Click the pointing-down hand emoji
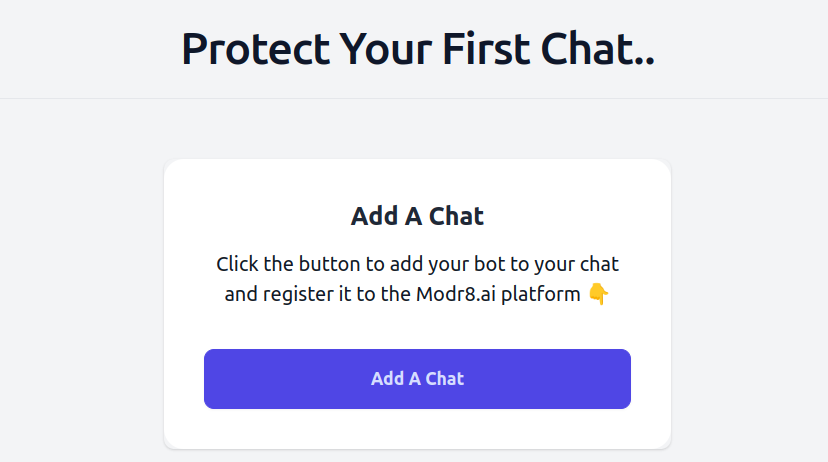Viewport: 828px width, 462px height. [598, 295]
